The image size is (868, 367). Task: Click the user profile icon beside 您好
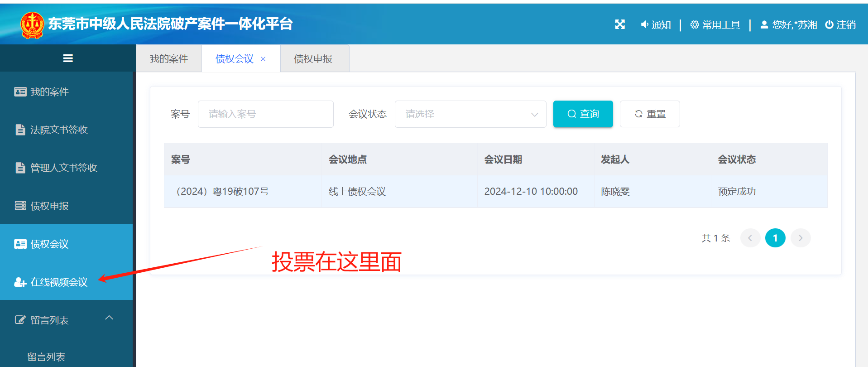[764, 24]
